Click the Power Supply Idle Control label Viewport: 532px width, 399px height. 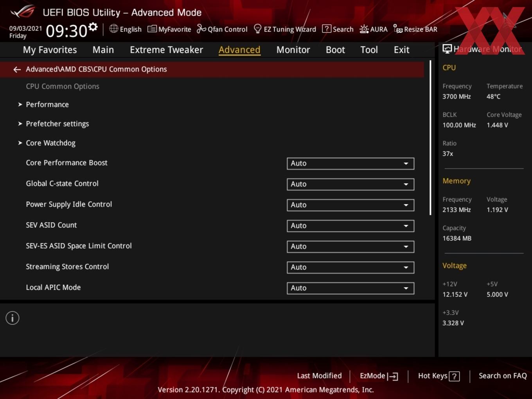[x=69, y=204]
